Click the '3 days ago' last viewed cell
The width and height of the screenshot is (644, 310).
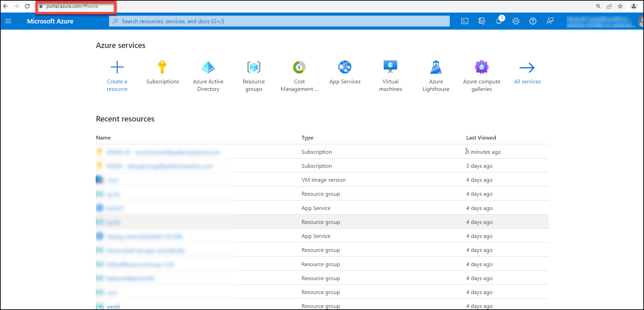479,166
